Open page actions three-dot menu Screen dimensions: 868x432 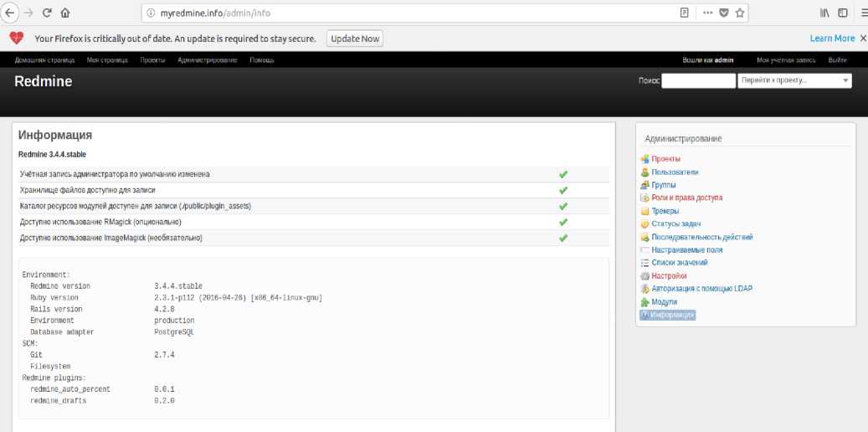pyautogui.click(x=707, y=13)
